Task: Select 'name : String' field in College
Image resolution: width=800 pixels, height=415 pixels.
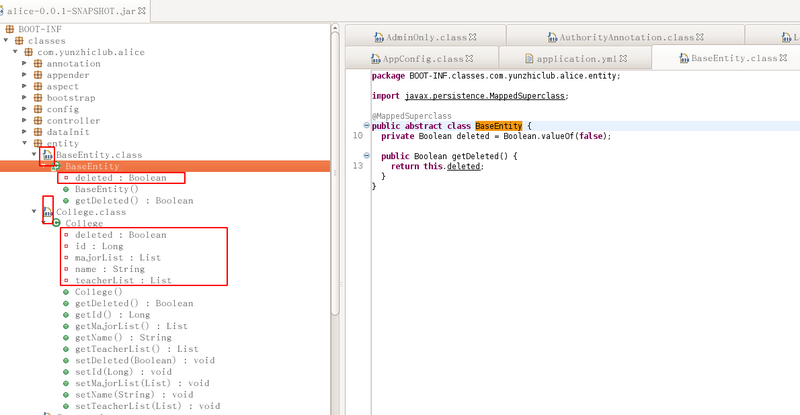Action: click(x=110, y=269)
